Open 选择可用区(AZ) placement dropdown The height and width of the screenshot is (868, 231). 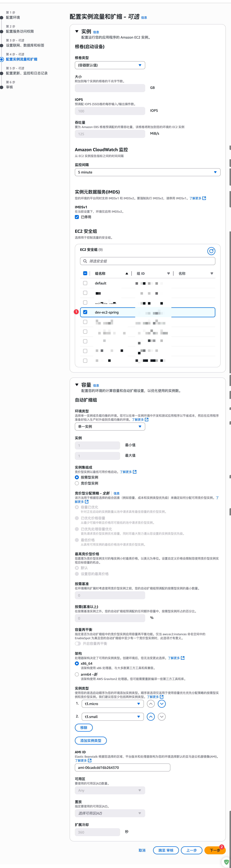(110, 813)
